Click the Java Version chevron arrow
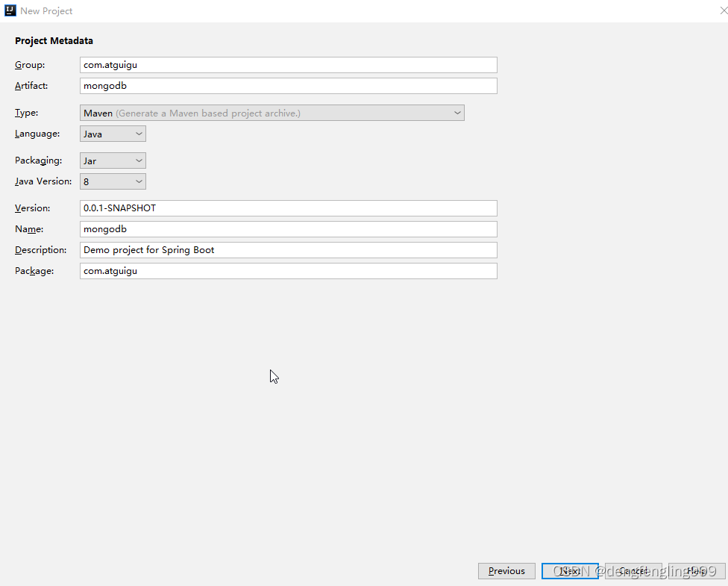Image resolution: width=728 pixels, height=586 pixels. click(x=139, y=181)
